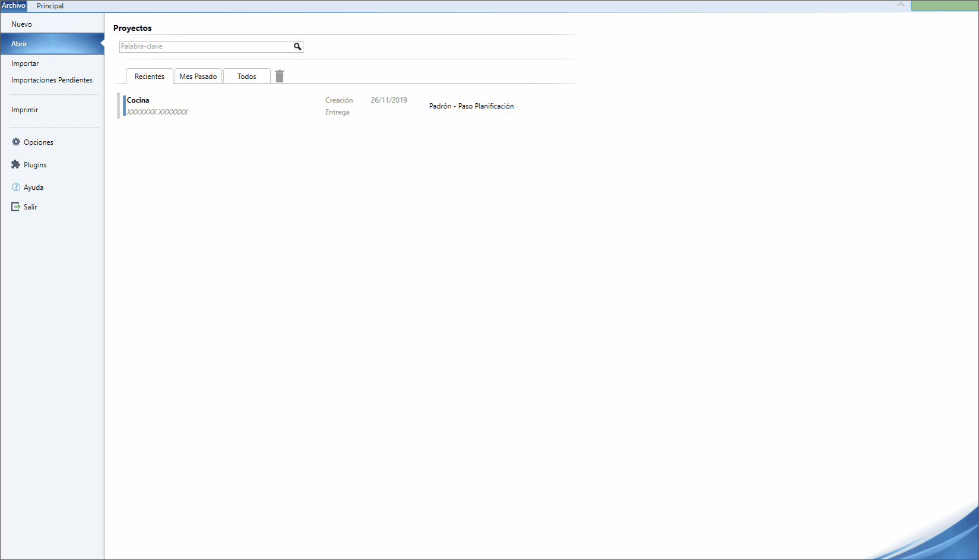Click the Salir exit icon
This screenshot has height=560, width=979.
[x=16, y=206]
